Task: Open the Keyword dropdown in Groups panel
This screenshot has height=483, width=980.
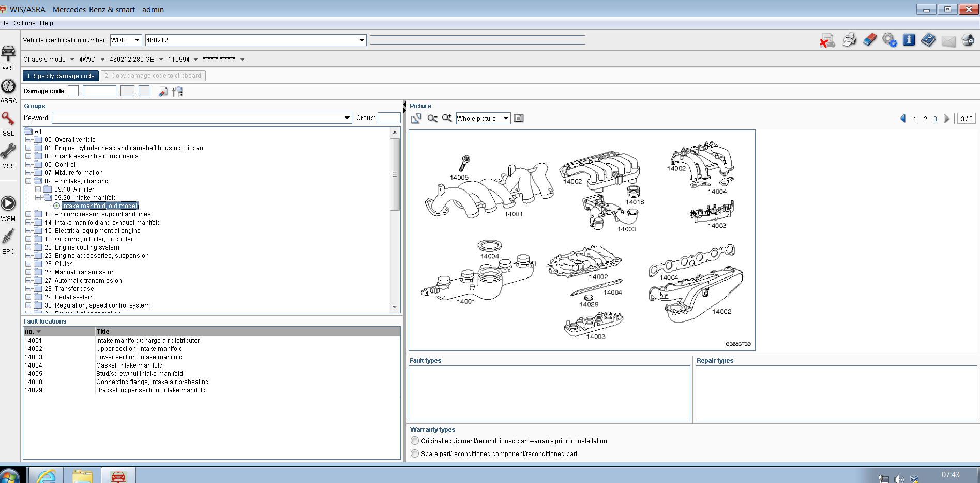Action: tap(347, 118)
